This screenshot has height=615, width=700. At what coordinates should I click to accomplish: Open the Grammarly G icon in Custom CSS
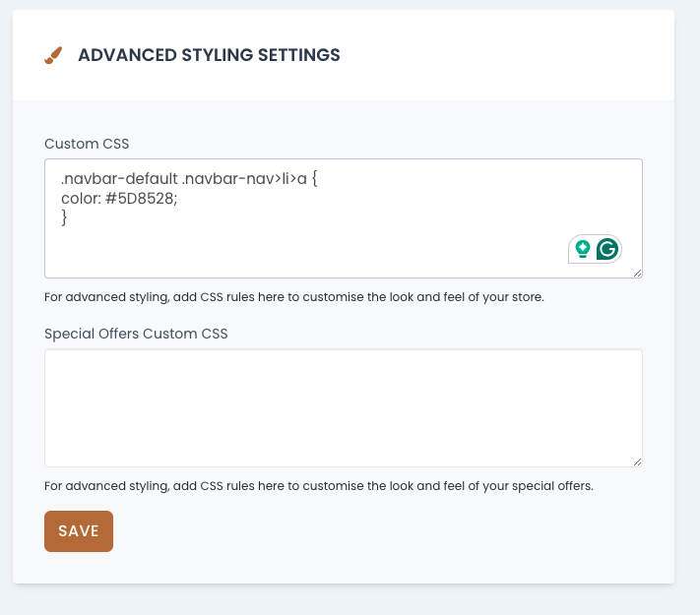tap(607, 249)
